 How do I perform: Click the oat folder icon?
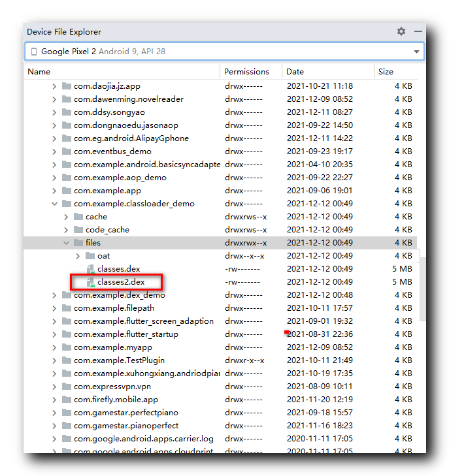point(90,255)
